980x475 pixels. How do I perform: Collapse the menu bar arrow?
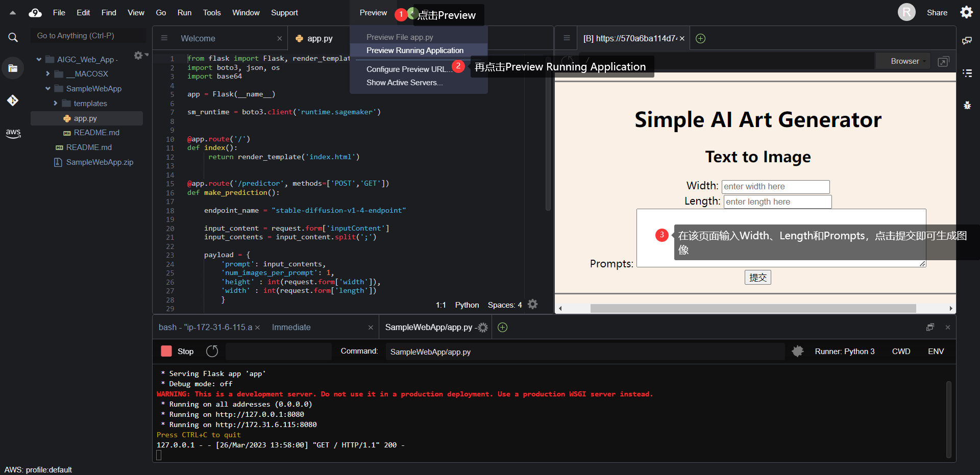pos(13,13)
